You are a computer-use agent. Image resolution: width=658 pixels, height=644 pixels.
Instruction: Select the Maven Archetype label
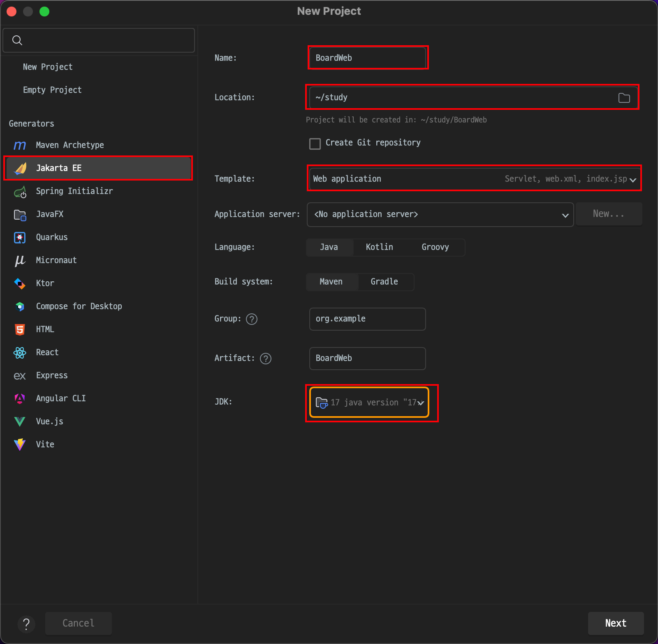click(70, 145)
